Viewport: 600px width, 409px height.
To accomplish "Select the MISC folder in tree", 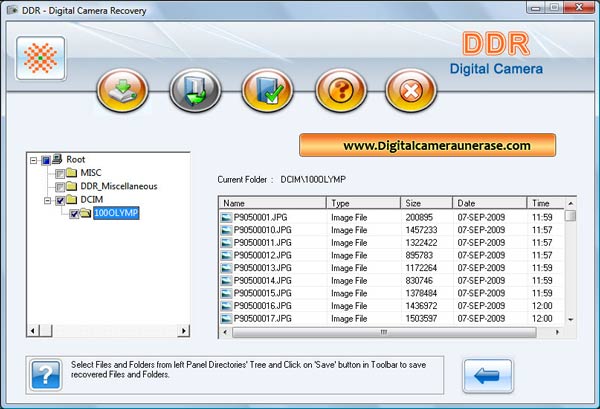I will pyautogui.click(x=91, y=173).
